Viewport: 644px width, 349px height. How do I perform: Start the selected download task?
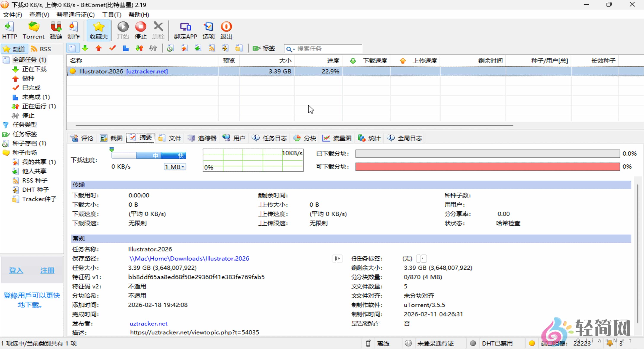(x=123, y=30)
